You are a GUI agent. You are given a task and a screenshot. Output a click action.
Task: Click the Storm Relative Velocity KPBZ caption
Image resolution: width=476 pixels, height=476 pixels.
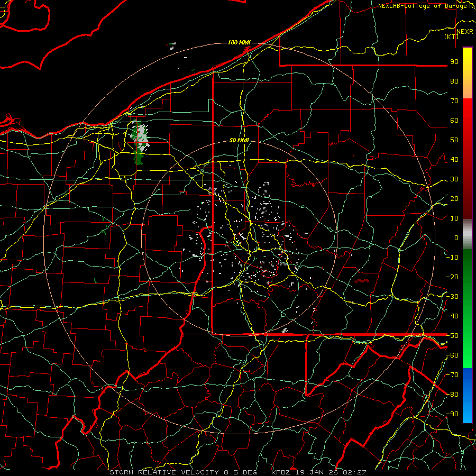237,472
